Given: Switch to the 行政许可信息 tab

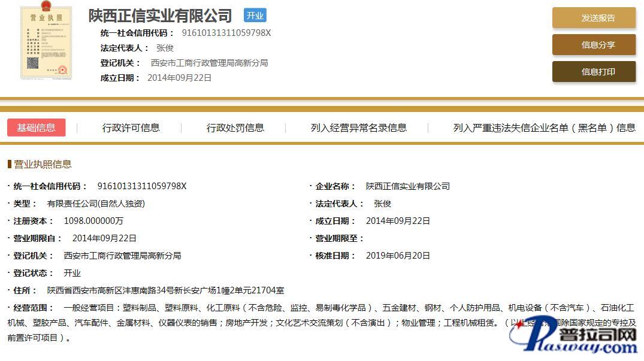Looking at the screenshot, I should click(131, 128).
